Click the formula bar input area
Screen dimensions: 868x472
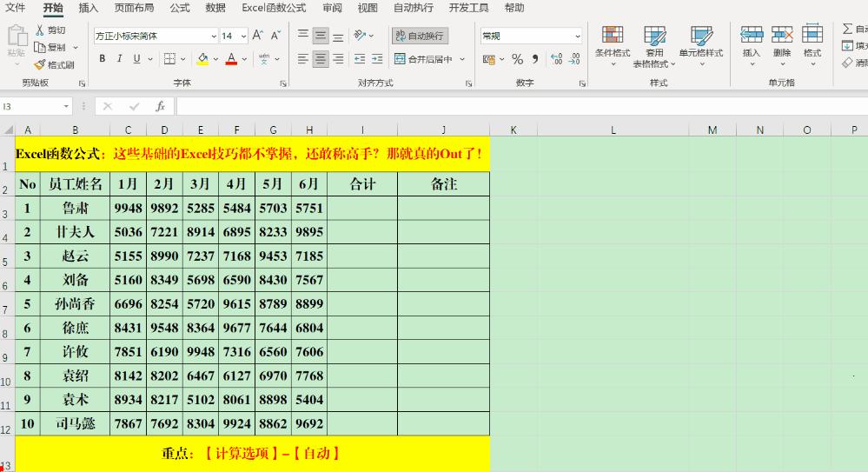[520, 106]
